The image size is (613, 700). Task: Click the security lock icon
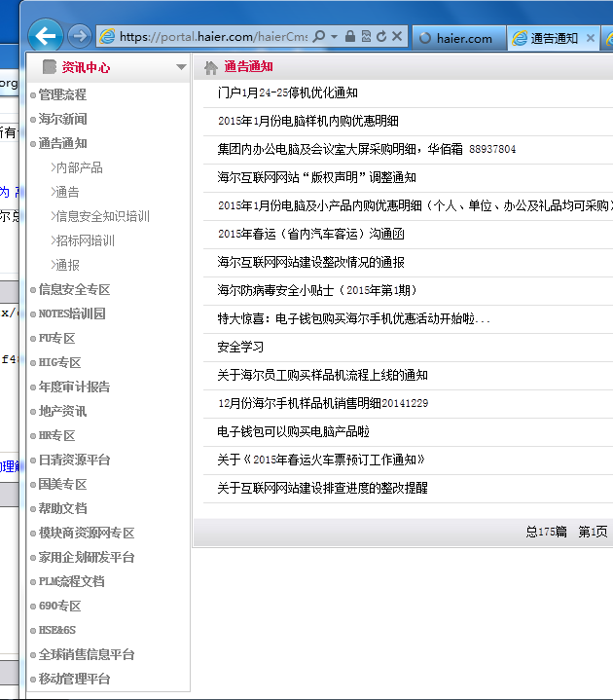coord(350,36)
